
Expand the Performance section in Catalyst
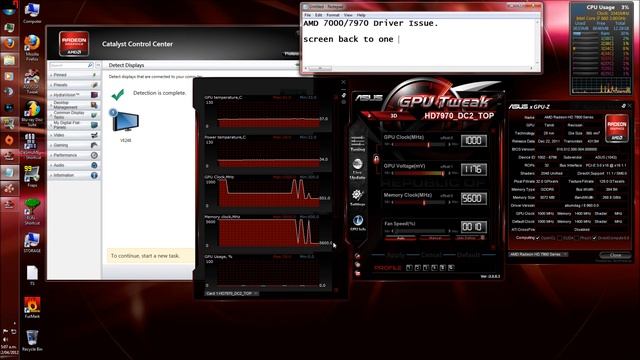[x=74, y=155]
